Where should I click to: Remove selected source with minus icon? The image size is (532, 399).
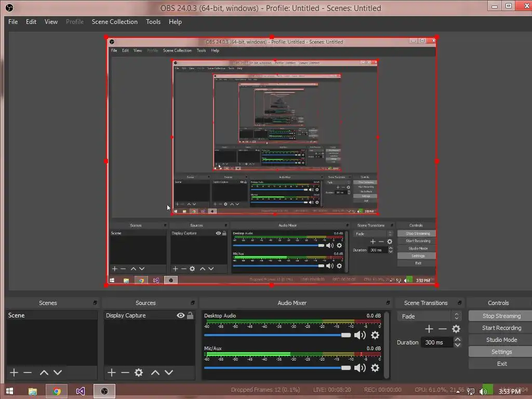pyautogui.click(x=125, y=373)
